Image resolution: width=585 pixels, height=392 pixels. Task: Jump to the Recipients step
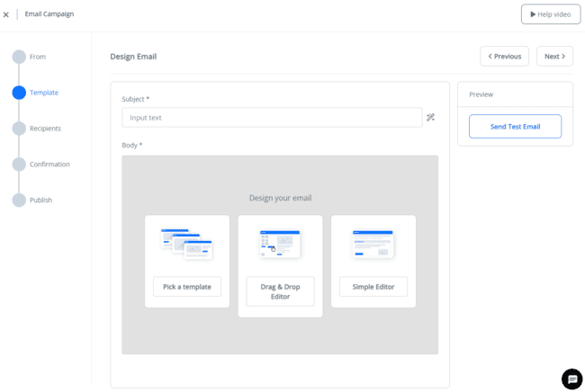click(x=45, y=129)
